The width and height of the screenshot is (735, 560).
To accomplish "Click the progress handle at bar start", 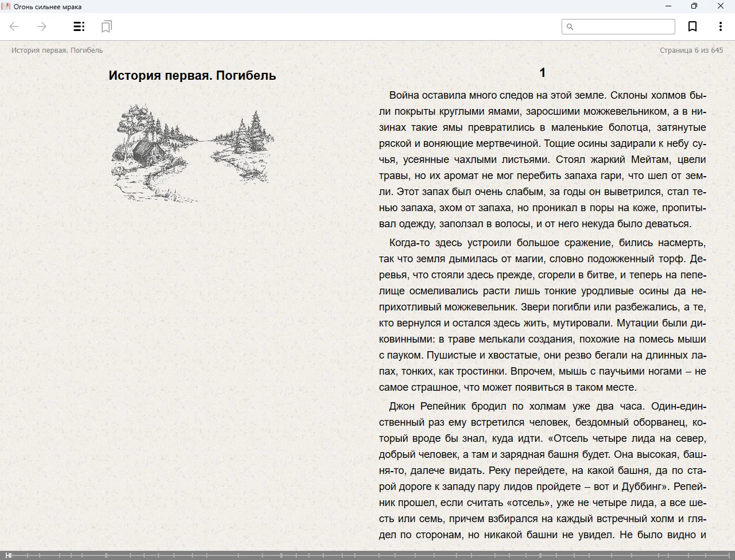I will (8, 555).
